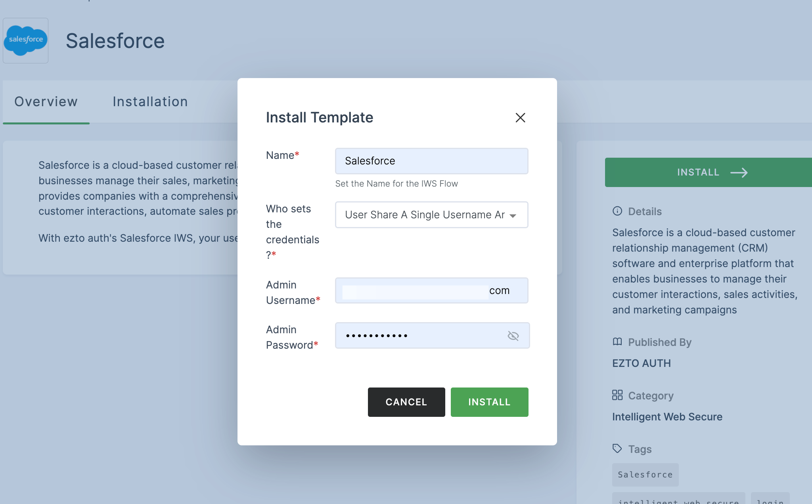Click 'Set the Name for the IWS Flow' hint
The width and height of the screenshot is (812, 504).
coord(396,184)
